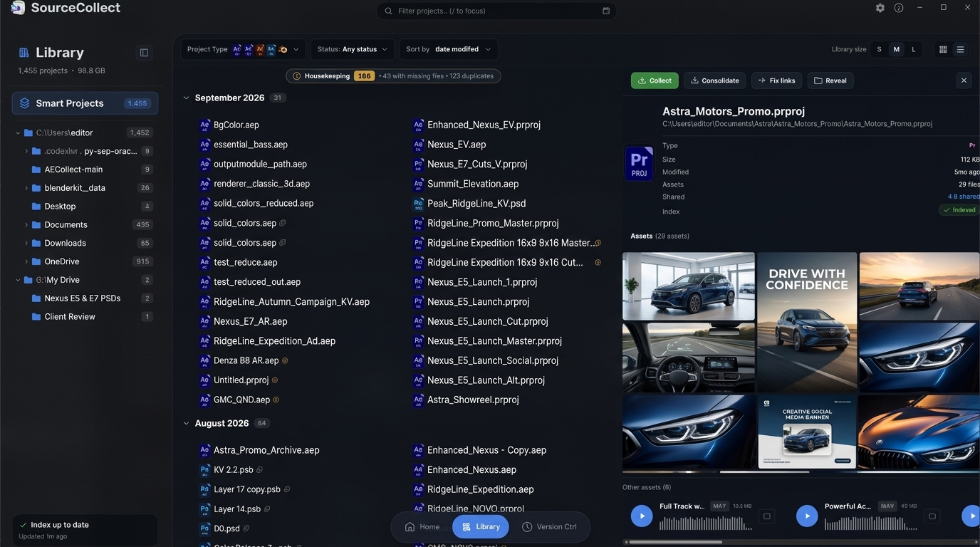The image size is (980, 547).
Task: Click the link badge next to KV 2.2.psb
Action: point(259,470)
